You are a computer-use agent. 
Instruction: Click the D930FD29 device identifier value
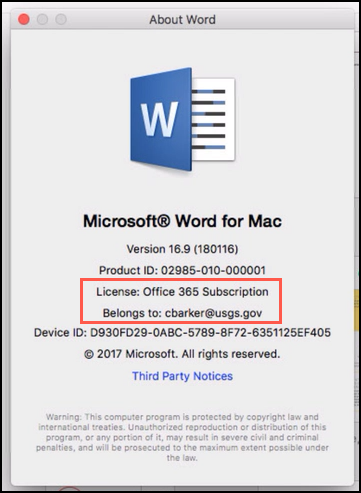[211, 333]
